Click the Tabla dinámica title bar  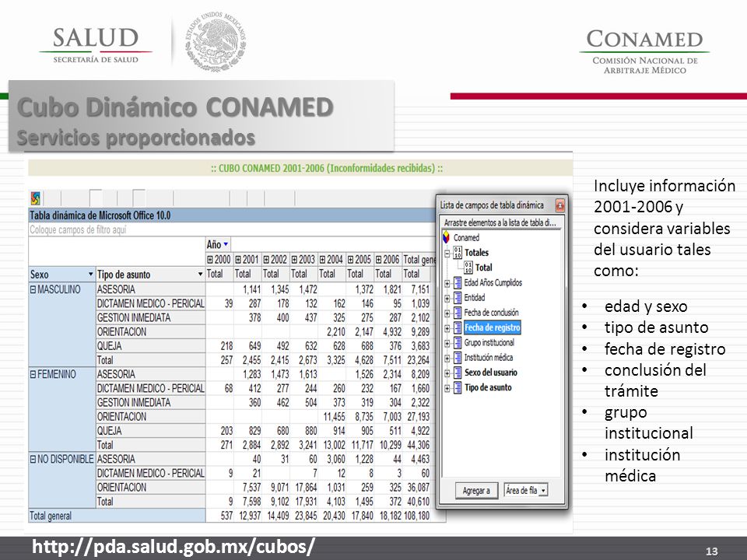pos(232,215)
